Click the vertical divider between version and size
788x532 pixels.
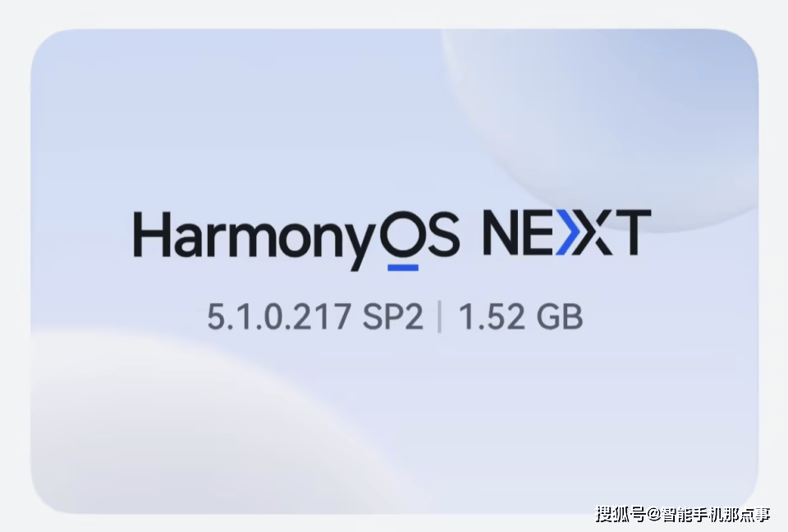click(440, 317)
